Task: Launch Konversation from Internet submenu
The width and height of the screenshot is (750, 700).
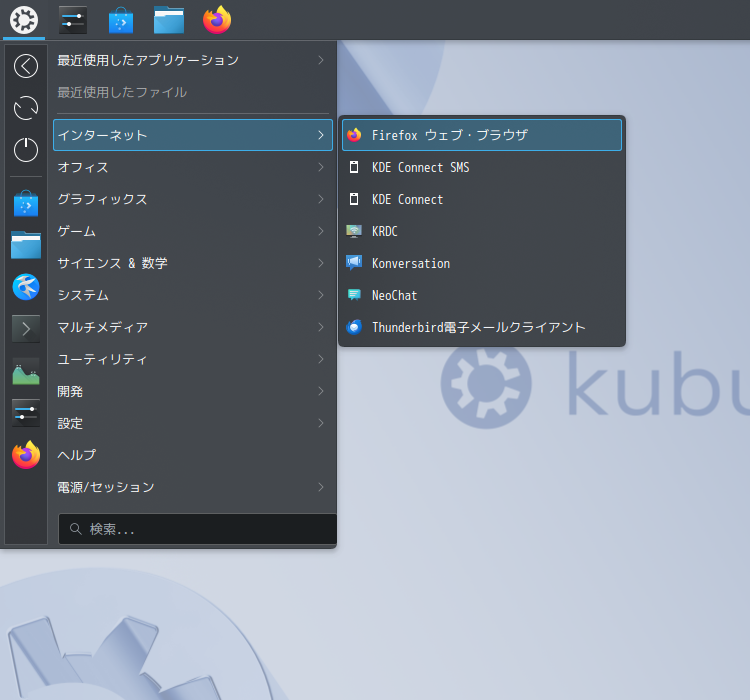Action: pyautogui.click(x=482, y=263)
